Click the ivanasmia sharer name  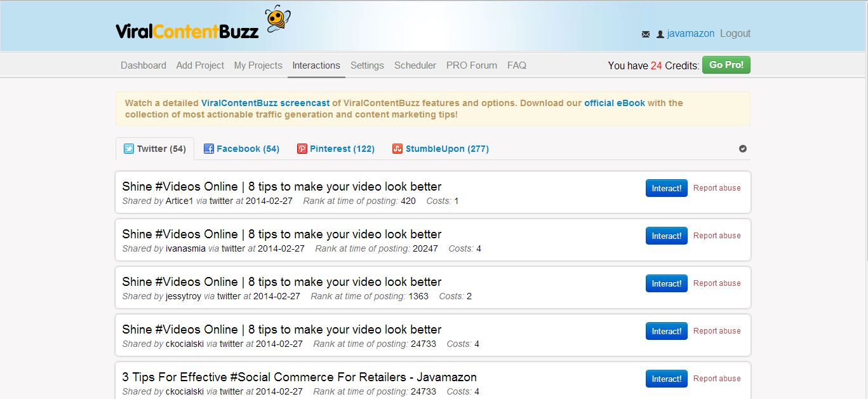185,248
